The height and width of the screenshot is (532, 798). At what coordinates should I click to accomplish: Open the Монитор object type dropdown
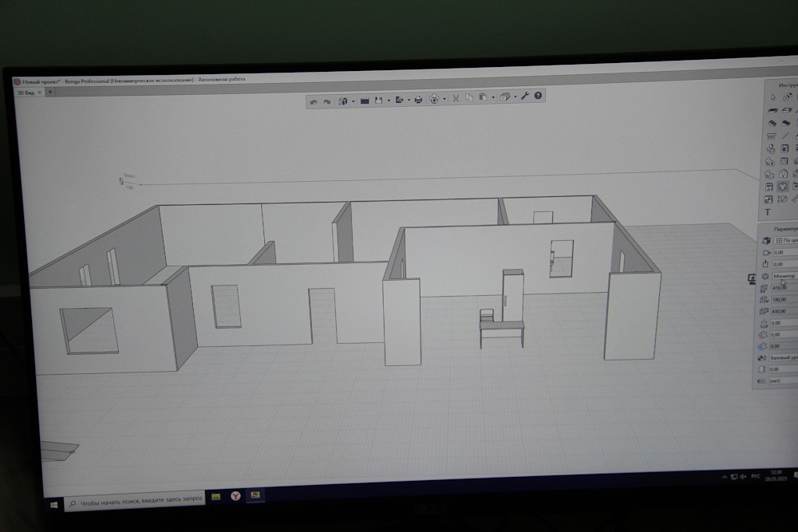click(x=783, y=276)
